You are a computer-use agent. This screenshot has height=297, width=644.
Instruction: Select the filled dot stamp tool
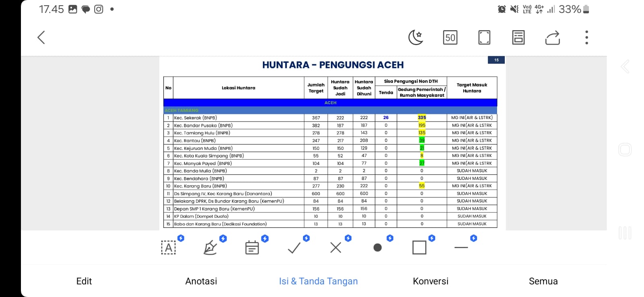pyautogui.click(x=378, y=247)
